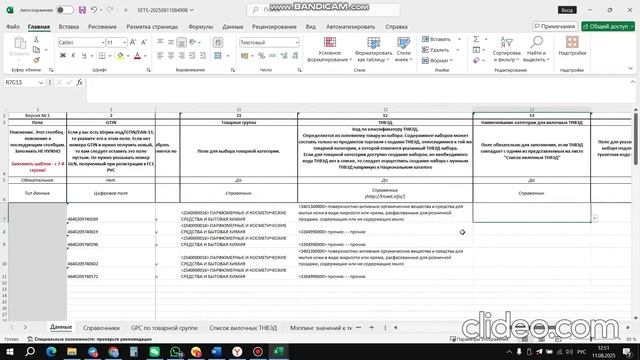The height and width of the screenshot is (360, 640).
Task: Switch to the Вид ribbon tab
Action: pos(311,27)
